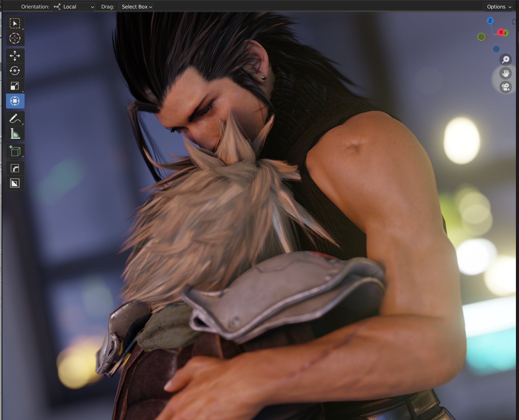Click the negative Y green circle on gizmo
The width and height of the screenshot is (519, 420).
pos(481,37)
